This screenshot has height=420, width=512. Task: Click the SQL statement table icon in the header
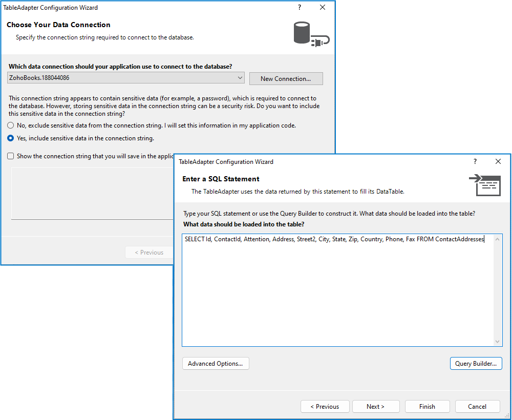tap(484, 185)
